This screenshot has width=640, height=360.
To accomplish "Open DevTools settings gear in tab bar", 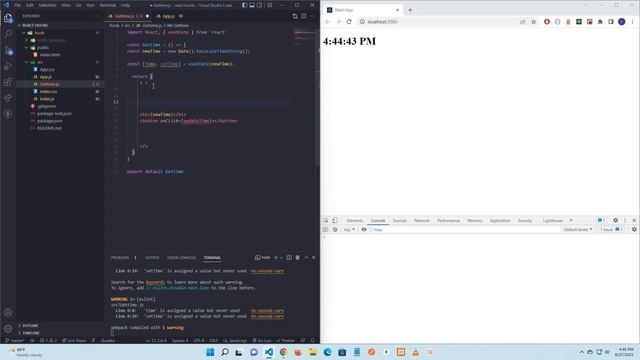I will click(616, 220).
